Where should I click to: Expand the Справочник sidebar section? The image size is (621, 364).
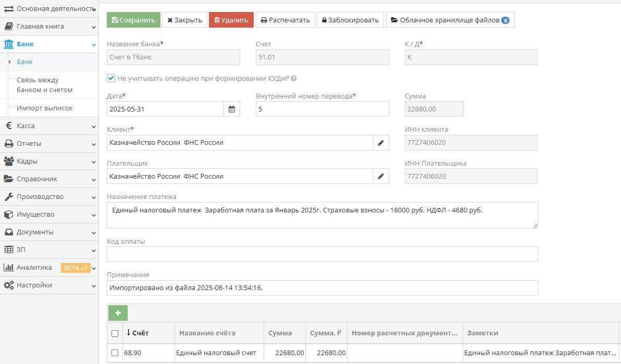click(49, 179)
